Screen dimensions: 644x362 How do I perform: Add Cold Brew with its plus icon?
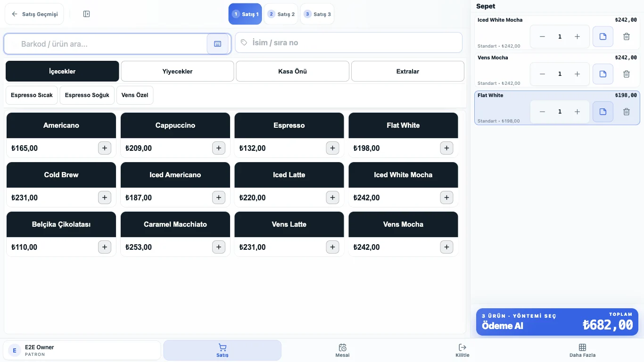pyautogui.click(x=104, y=197)
